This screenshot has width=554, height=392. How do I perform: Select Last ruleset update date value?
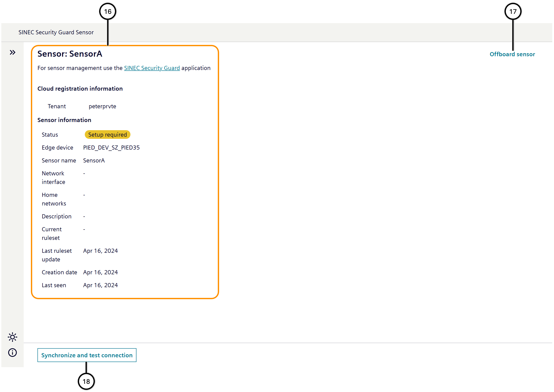(x=100, y=251)
